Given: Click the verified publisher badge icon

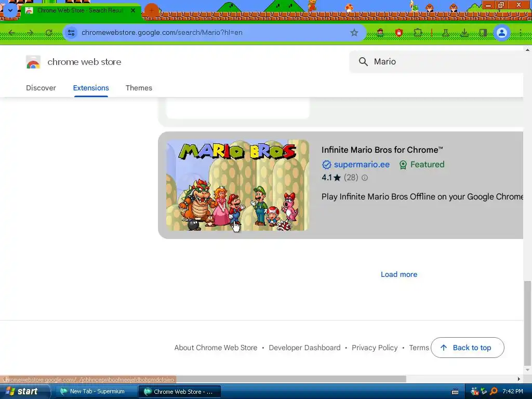Looking at the screenshot, I should tap(326, 165).
